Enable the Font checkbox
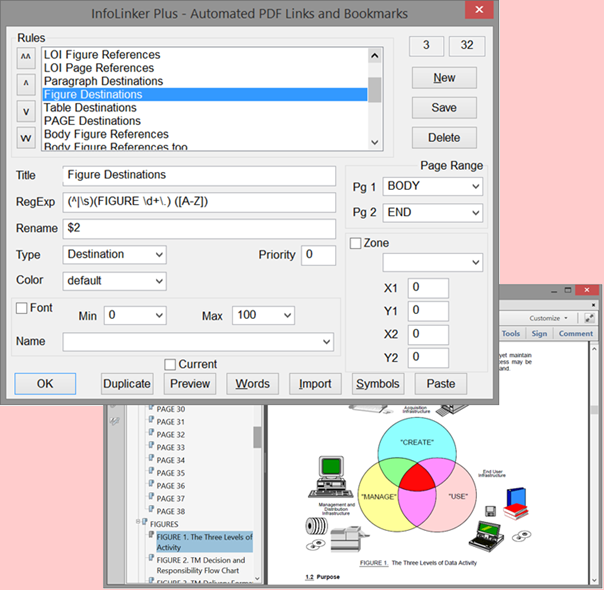The height and width of the screenshot is (590, 604). 22,308
